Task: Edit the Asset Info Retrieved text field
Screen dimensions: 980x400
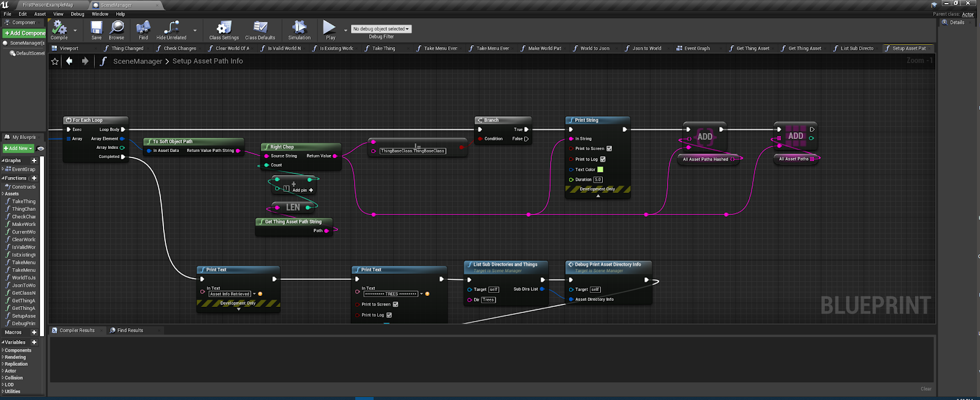Action: (230, 294)
